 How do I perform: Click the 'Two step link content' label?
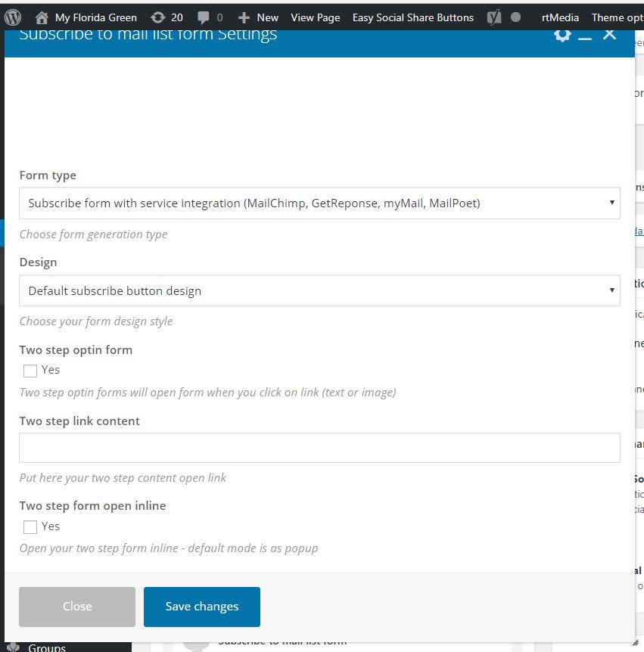79,421
